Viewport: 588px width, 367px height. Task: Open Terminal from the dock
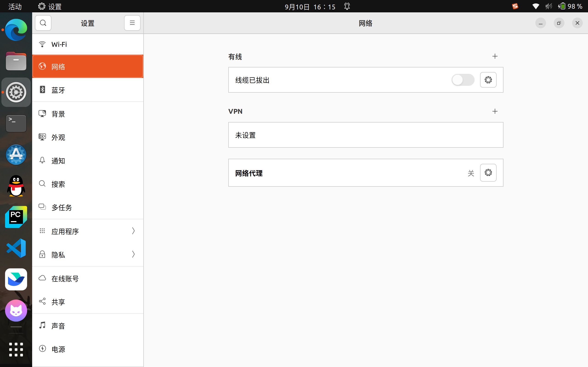tap(16, 123)
